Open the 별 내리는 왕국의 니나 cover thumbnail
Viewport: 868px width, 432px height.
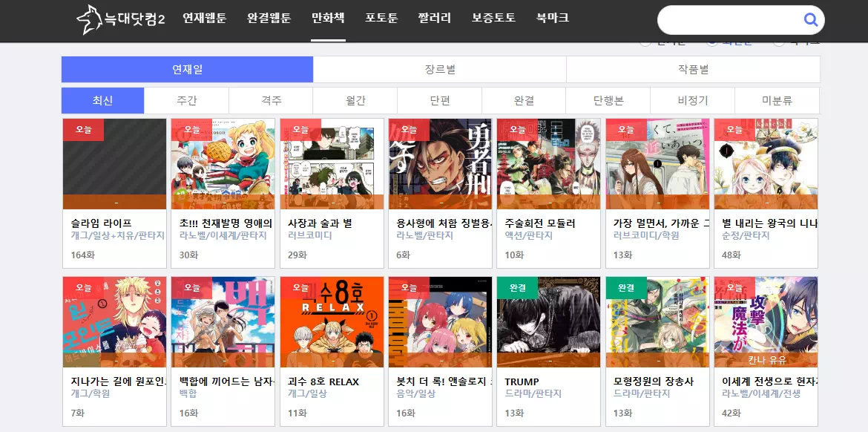pos(766,164)
